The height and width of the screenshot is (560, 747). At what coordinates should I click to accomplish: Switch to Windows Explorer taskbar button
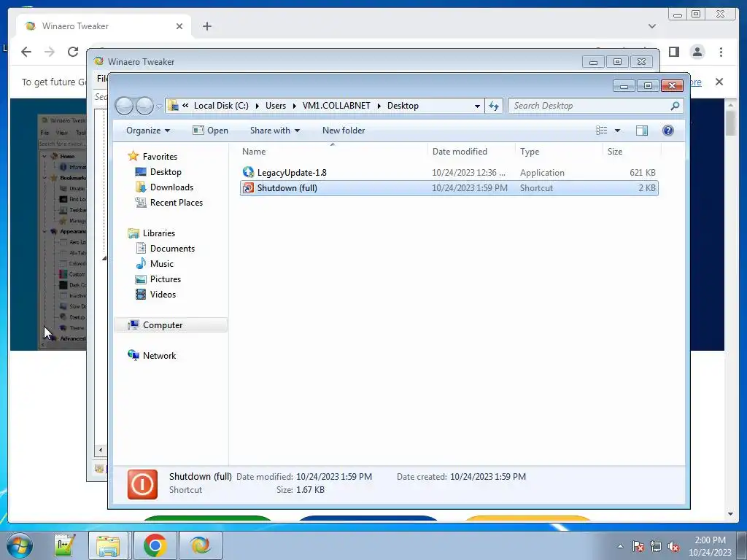tap(108, 545)
